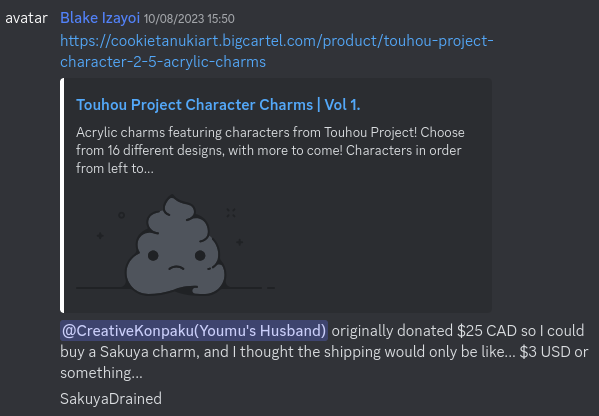599x416 pixels.
Task: Select the embed description about acrylic charms
Action: 270,150
